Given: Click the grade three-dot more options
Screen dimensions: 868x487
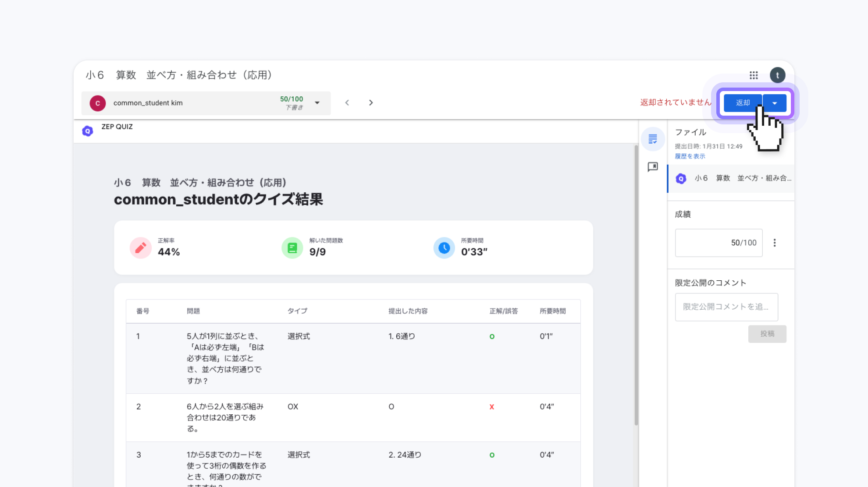Looking at the screenshot, I should pyautogui.click(x=775, y=243).
